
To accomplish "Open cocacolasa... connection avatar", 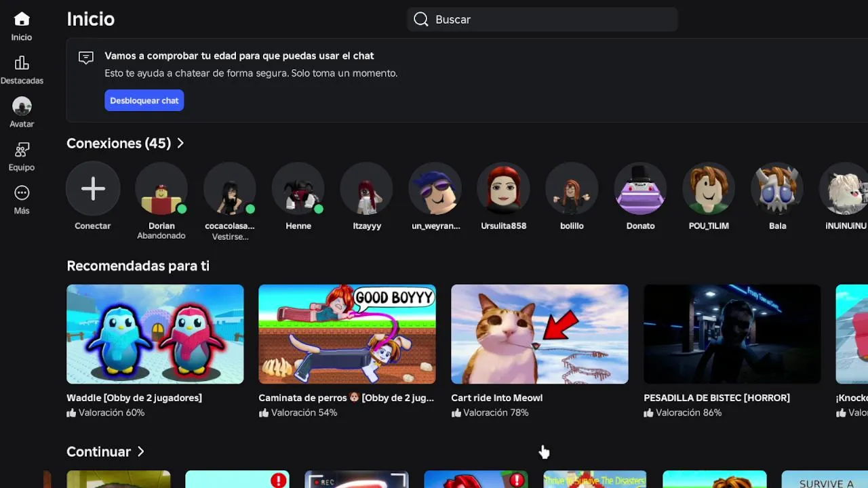I will pos(230,188).
